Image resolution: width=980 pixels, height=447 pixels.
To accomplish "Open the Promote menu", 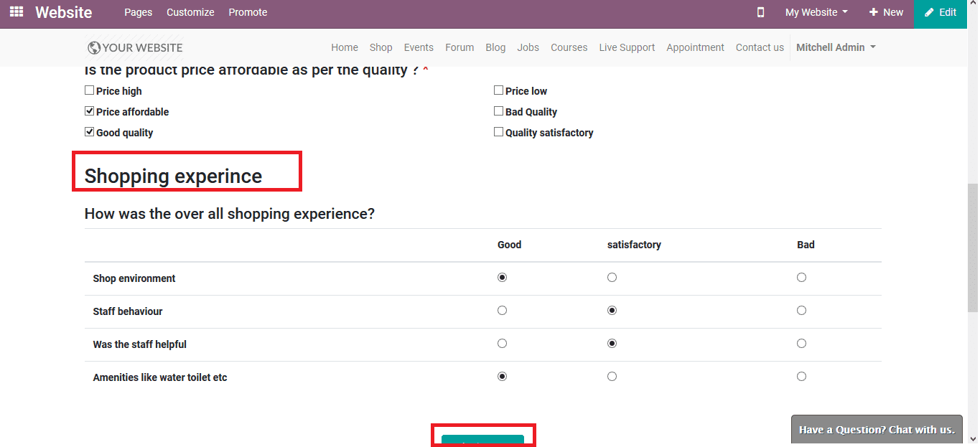I will (x=248, y=12).
